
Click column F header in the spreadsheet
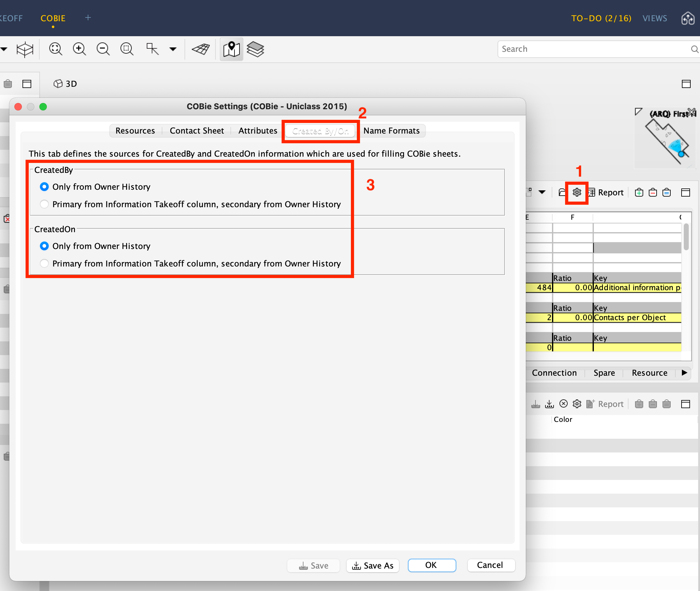tap(573, 217)
